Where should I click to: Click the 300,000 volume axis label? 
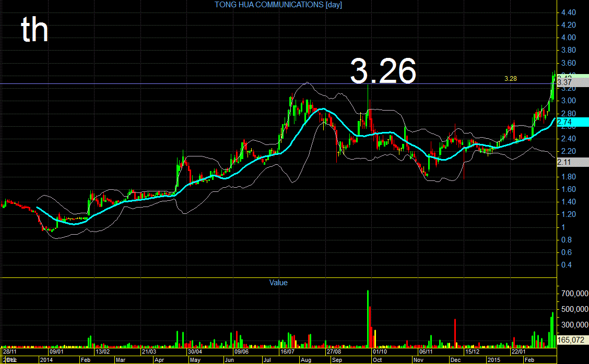pos(575,324)
